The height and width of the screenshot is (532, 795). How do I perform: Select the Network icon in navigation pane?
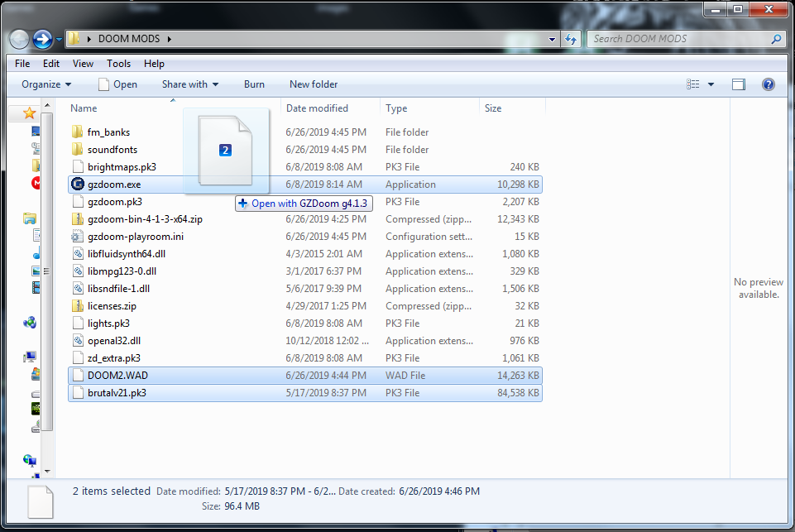point(30,460)
